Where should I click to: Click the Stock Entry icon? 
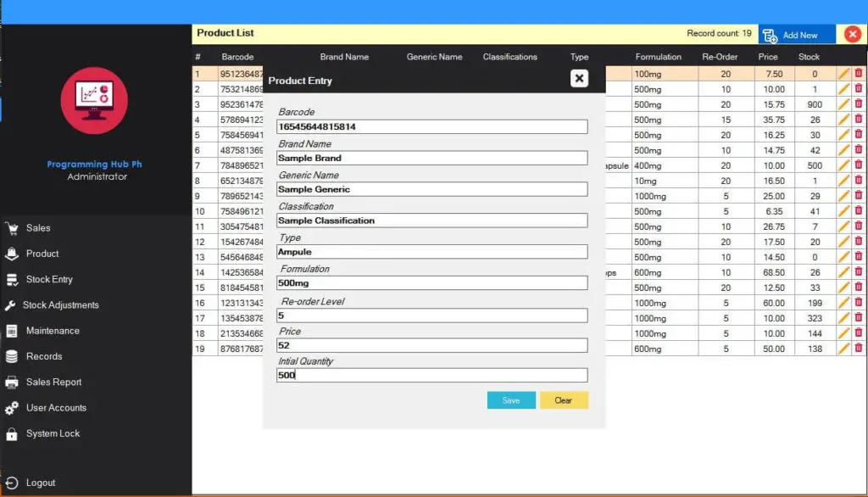click(x=13, y=279)
